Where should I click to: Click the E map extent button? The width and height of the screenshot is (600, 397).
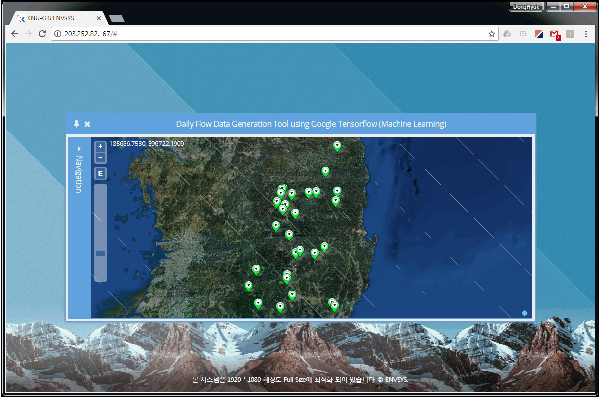click(x=100, y=174)
